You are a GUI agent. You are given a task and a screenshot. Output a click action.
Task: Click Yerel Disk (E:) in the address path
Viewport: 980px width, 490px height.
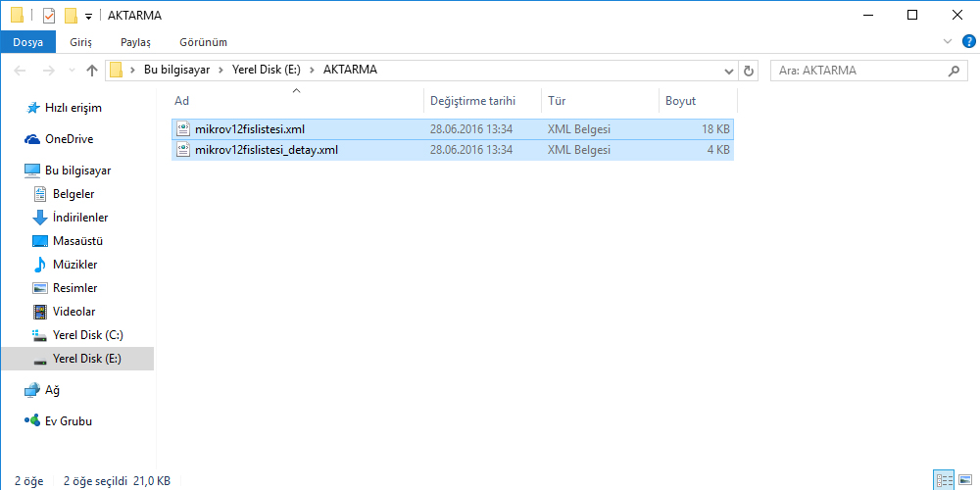click(267, 70)
